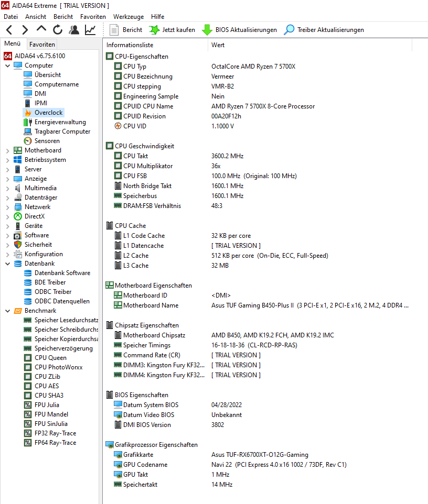The image size is (428, 504).
Task: Open the Favoriten menu in menu bar
Action: tap(93, 17)
